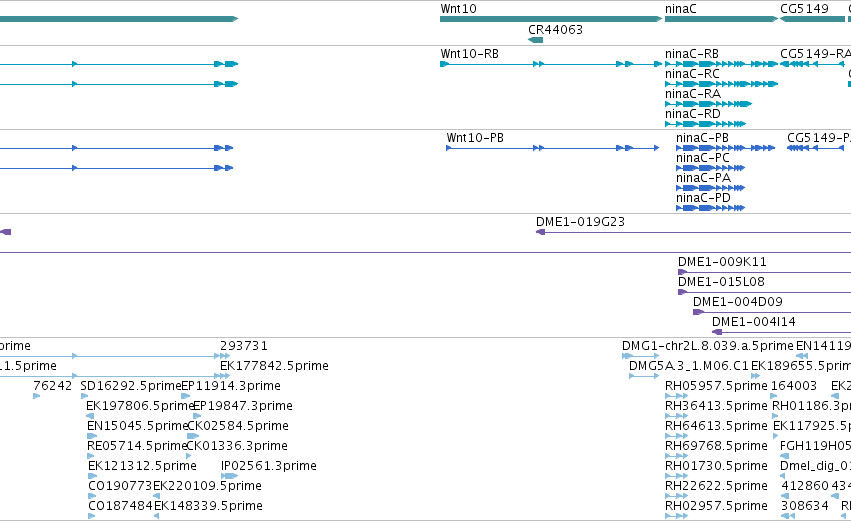Click the ninaC gene bar
Image resolution: width=851 pixels, height=521 pixels.
click(x=722, y=19)
